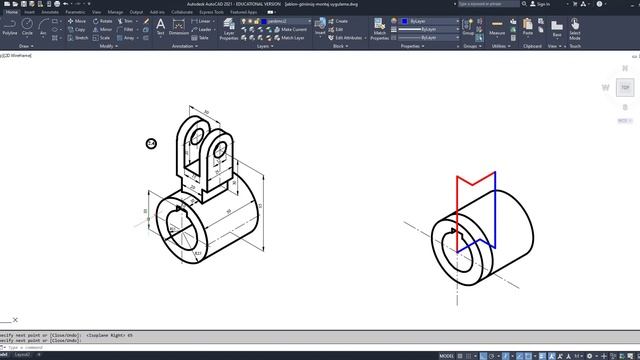The width and height of the screenshot is (640, 360).
Task: Click the Select Mode touch icon
Action: click(575, 29)
